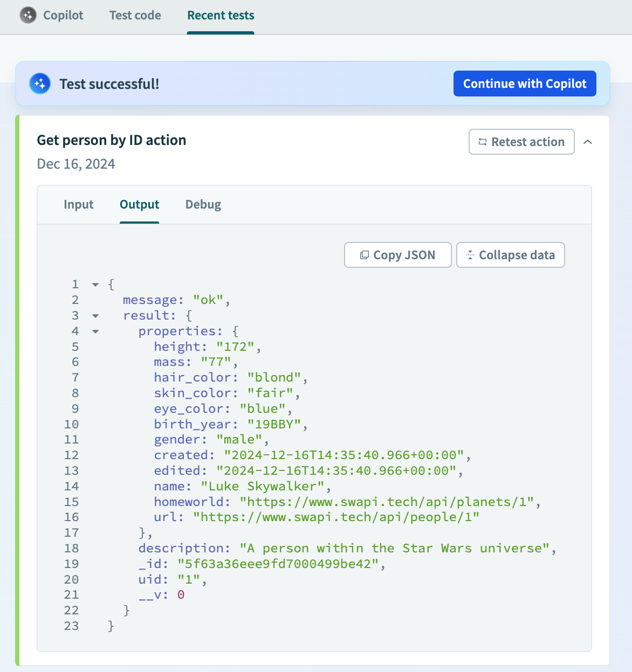Click the Collapse data button
632x672 pixels.
[x=510, y=254]
